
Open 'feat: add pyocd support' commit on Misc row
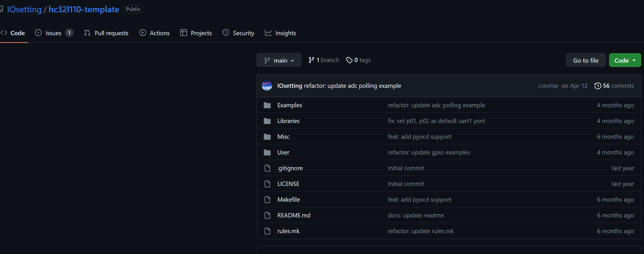click(x=419, y=137)
